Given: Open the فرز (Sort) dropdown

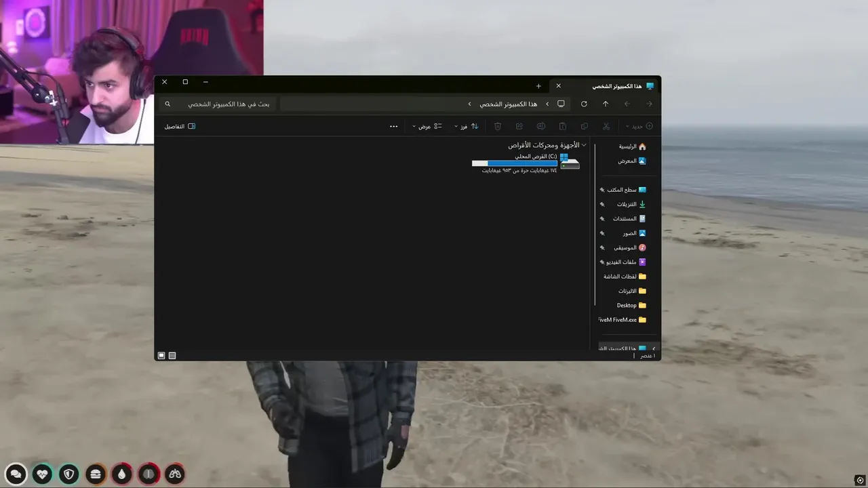Looking at the screenshot, I should 466,127.
